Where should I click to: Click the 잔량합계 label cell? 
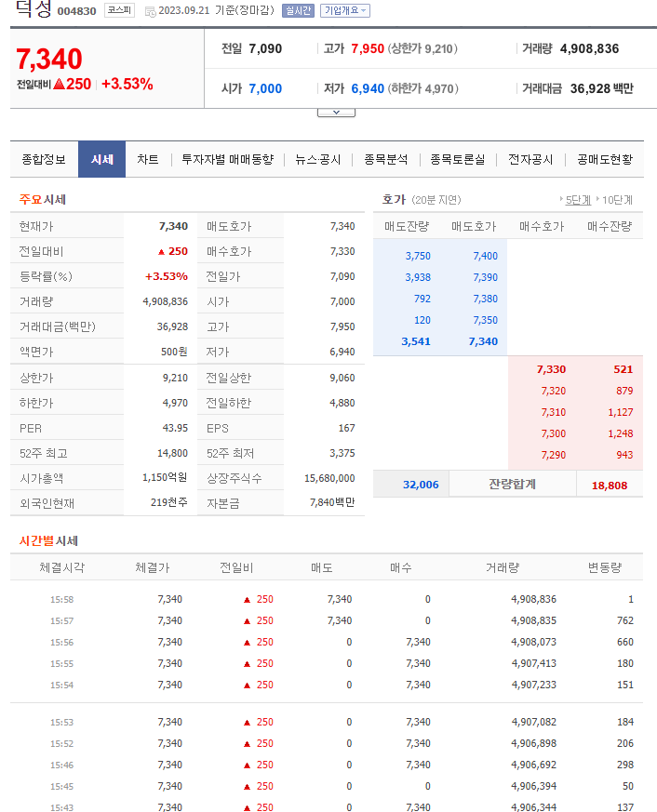point(513,485)
